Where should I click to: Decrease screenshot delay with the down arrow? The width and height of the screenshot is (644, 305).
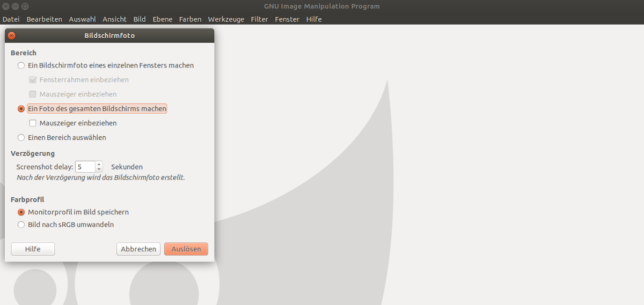tap(99, 169)
